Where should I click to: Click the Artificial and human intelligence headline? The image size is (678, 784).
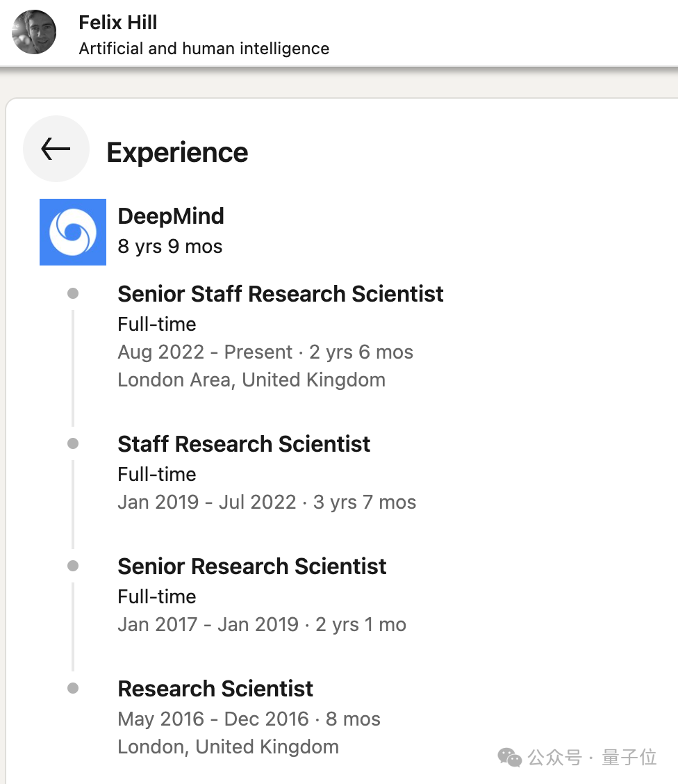[204, 49]
